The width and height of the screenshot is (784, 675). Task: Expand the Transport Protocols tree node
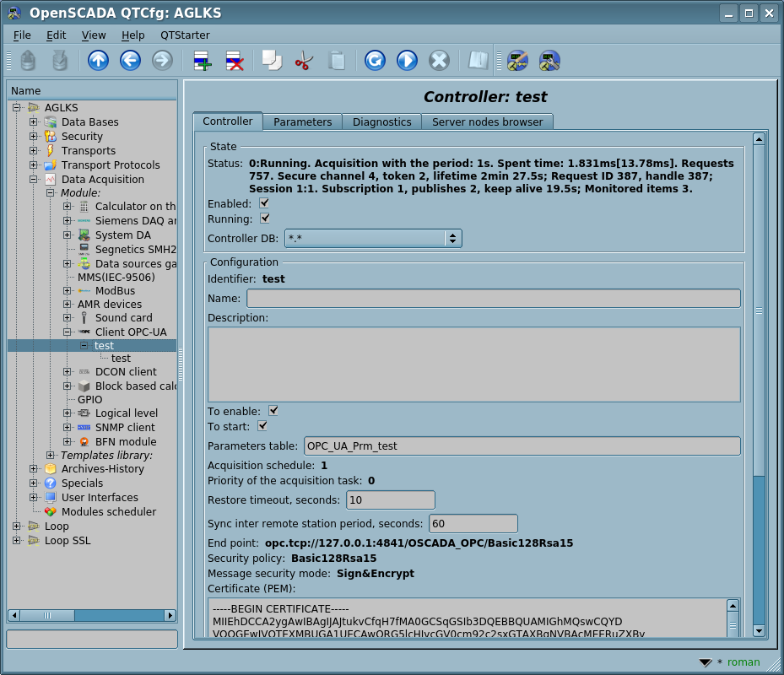pos(34,165)
